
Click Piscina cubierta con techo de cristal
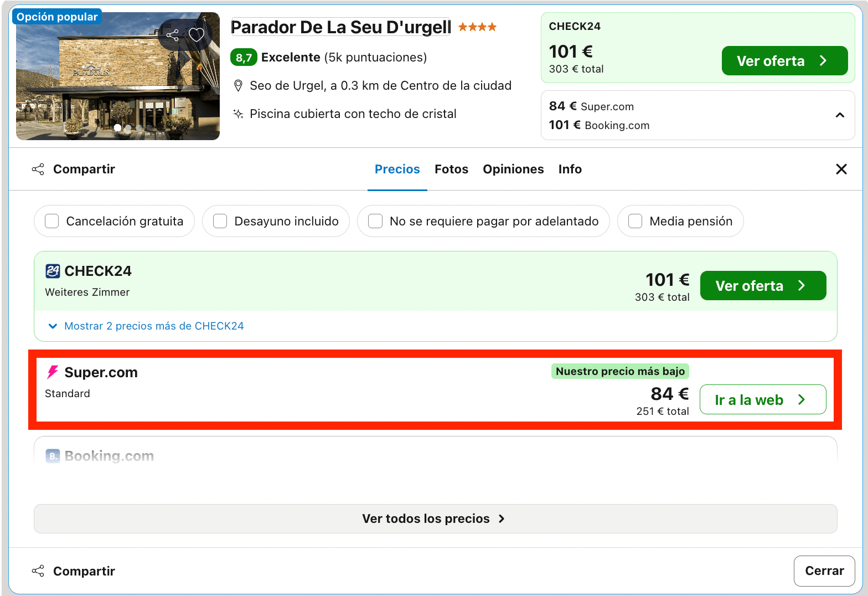353,114
